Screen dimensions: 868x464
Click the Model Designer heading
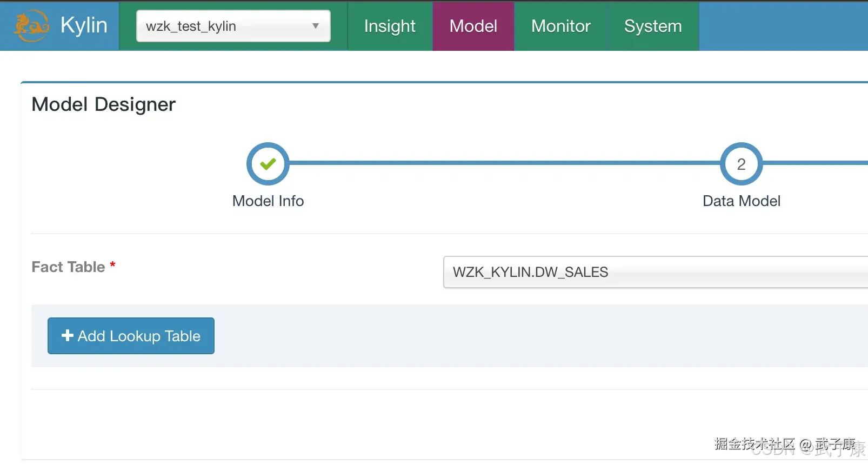coord(104,104)
